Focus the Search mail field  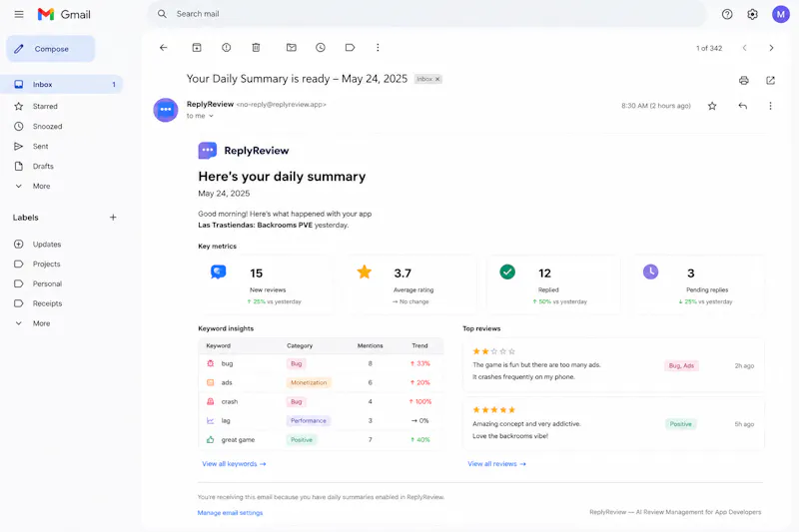tap(427, 14)
